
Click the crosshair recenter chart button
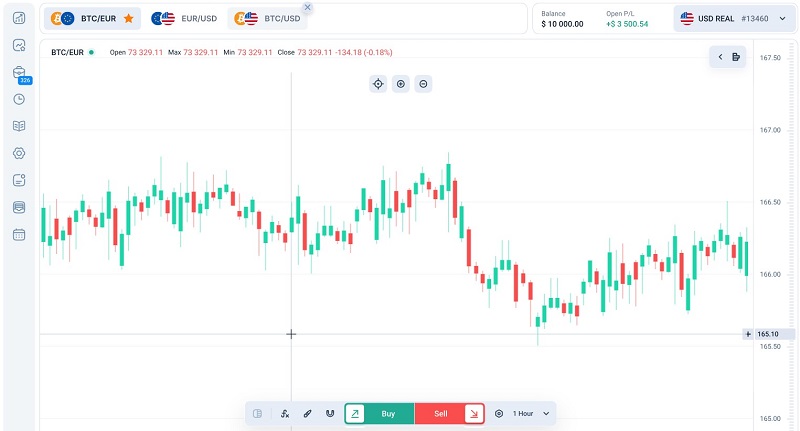378,84
